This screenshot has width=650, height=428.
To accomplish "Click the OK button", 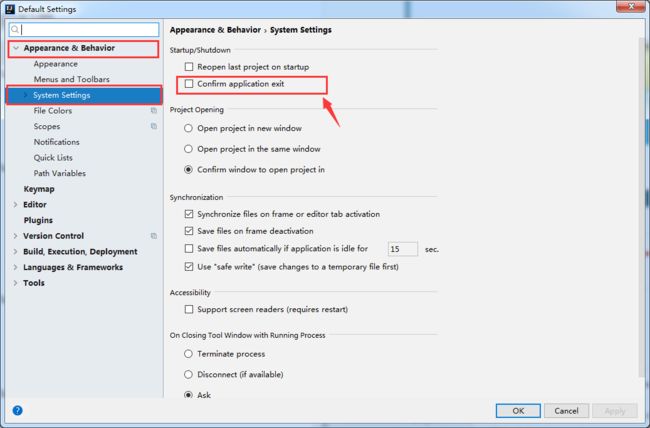I will [518, 411].
